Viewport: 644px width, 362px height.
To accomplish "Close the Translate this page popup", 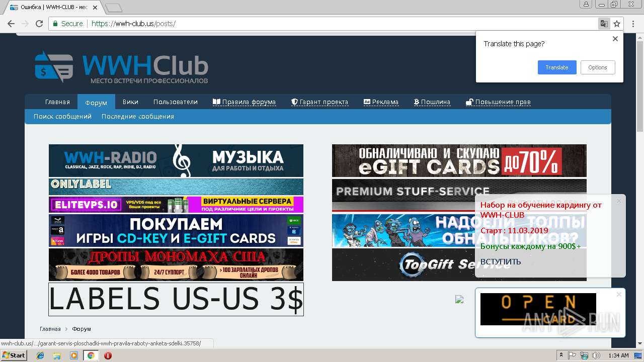I will pyautogui.click(x=615, y=39).
